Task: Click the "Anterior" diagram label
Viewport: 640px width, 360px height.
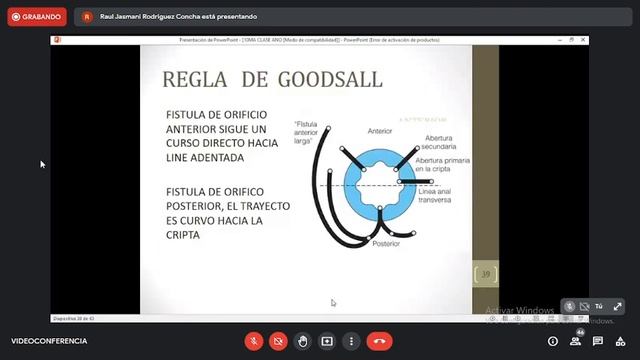Action: [x=380, y=131]
